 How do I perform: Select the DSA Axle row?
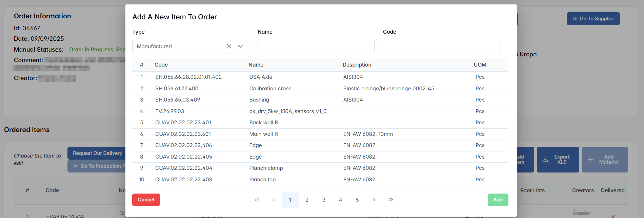(x=261, y=77)
